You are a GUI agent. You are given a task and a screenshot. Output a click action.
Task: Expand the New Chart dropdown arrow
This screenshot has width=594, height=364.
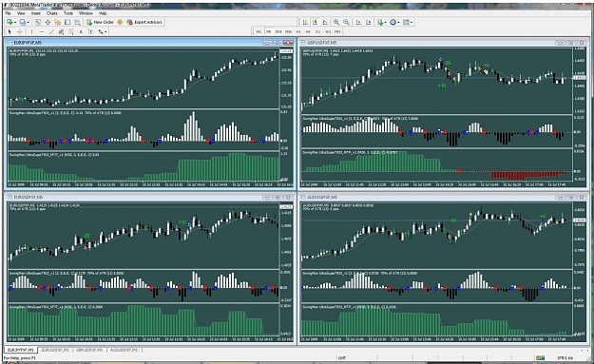(15, 23)
